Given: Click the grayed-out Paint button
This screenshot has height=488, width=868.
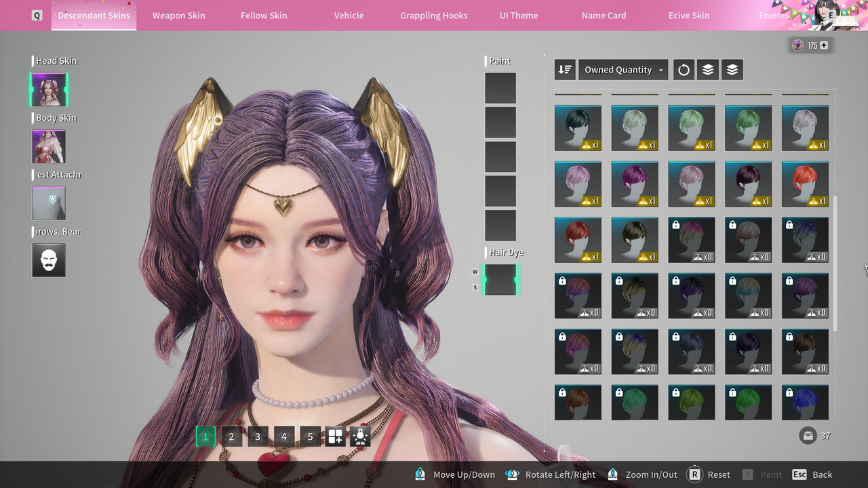Looking at the screenshot, I should [x=762, y=474].
